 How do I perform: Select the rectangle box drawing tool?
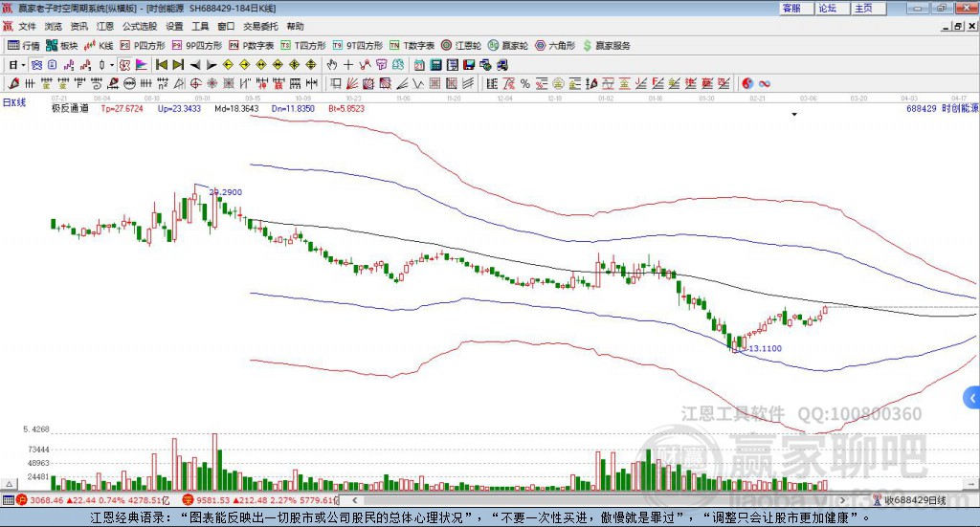click(336, 83)
